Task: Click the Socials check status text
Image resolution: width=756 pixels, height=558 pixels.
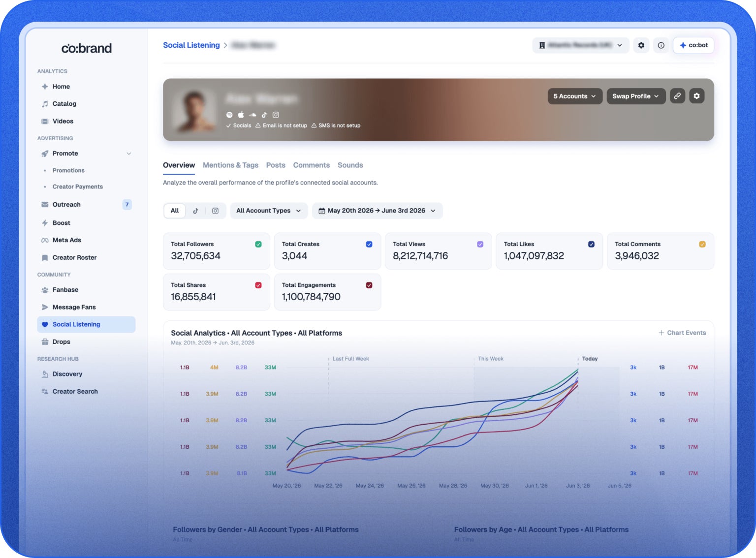Action: [239, 125]
